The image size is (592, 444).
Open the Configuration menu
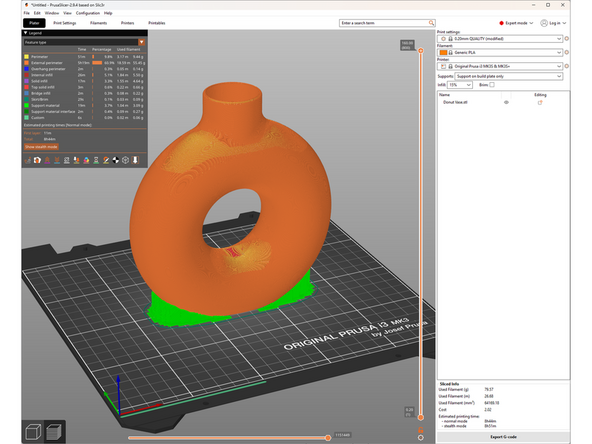point(88,13)
